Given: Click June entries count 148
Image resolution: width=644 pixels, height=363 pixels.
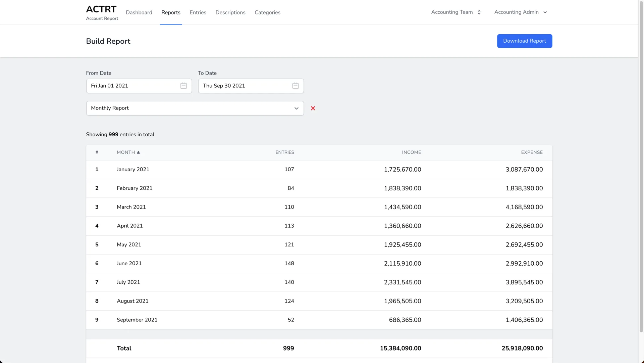Looking at the screenshot, I should (x=289, y=264).
